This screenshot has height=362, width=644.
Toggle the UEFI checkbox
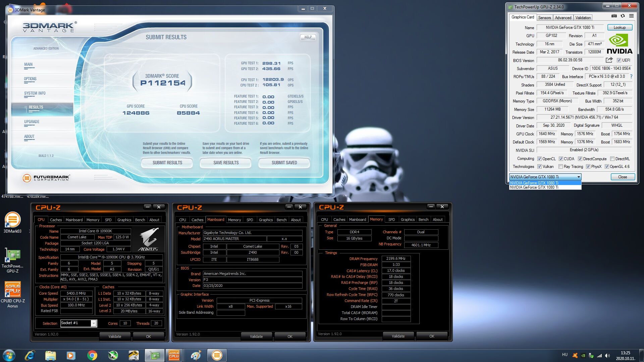pos(619,60)
